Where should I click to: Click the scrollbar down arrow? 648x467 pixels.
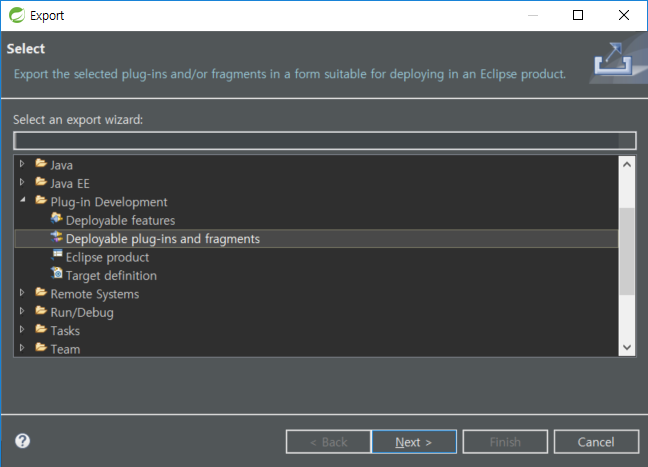coord(627,348)
